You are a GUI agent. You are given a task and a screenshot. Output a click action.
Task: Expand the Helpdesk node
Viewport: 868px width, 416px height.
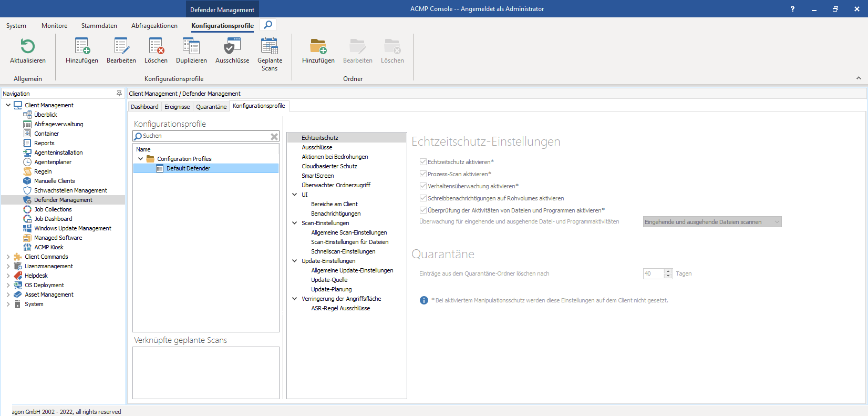pyautogui.click(x=8, y=276)
